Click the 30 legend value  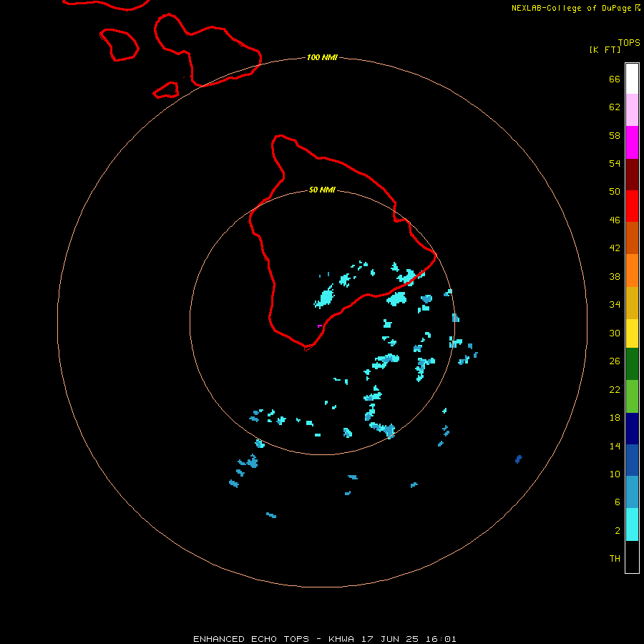click(x=615, y=333)
